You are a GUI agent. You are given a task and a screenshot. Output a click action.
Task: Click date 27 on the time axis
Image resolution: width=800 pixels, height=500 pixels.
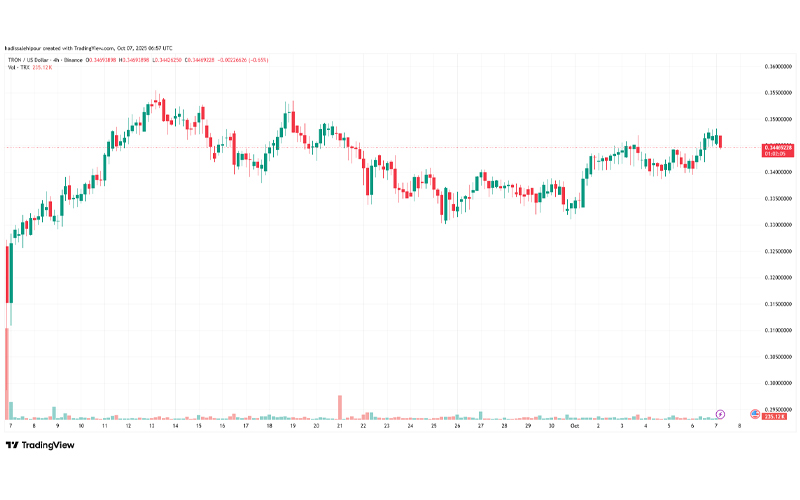tap(481, 426)
